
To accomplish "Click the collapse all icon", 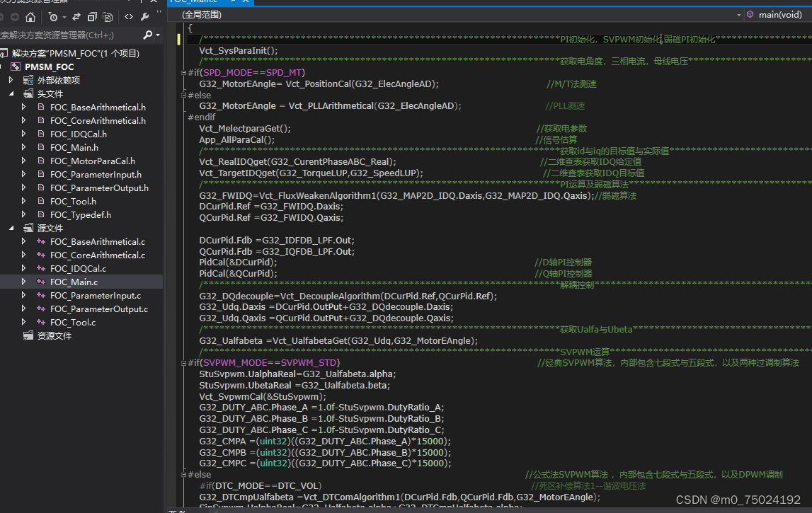I will coord(93,16).
